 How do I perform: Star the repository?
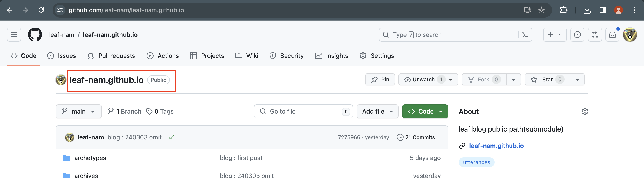tap(547, 79)
